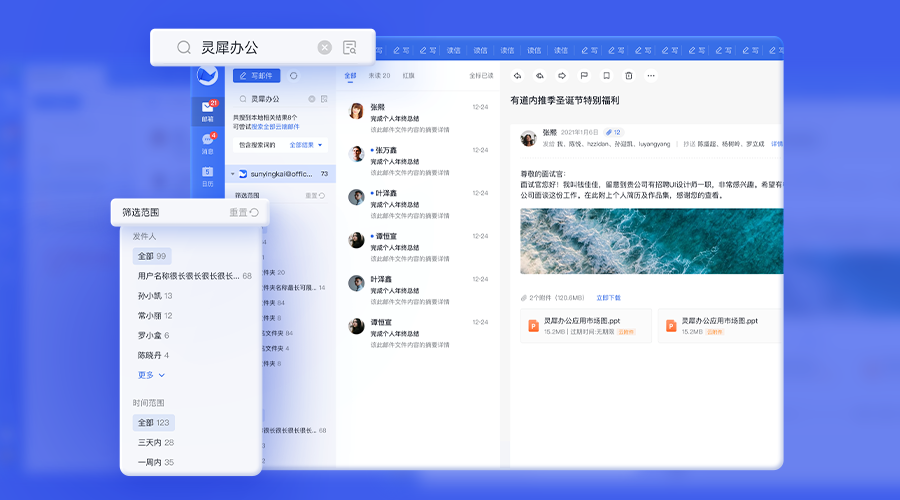Open the unread mail from 叶泽鑫
This screenshot has width=900, height=500.
418,204
